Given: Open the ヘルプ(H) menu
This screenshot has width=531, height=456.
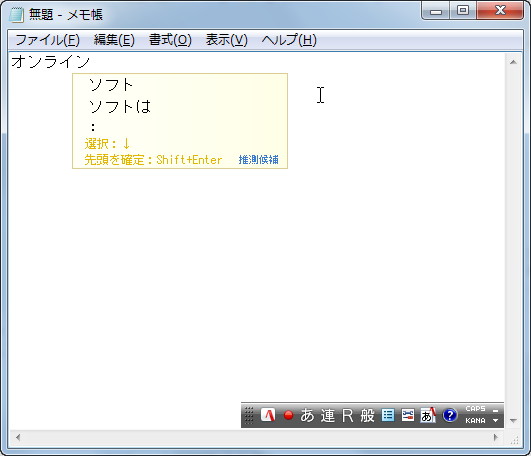Looking at the screenshot, I should (289, 40).
